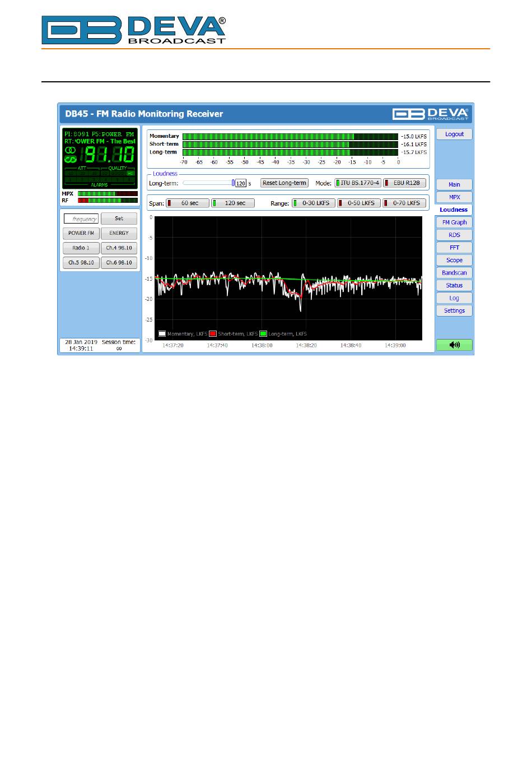Set range to 0-30 LKFS

(313, 203)
